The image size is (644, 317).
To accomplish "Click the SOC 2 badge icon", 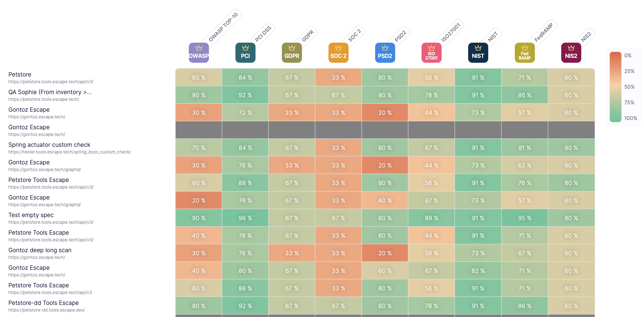I will pos(338,53).
